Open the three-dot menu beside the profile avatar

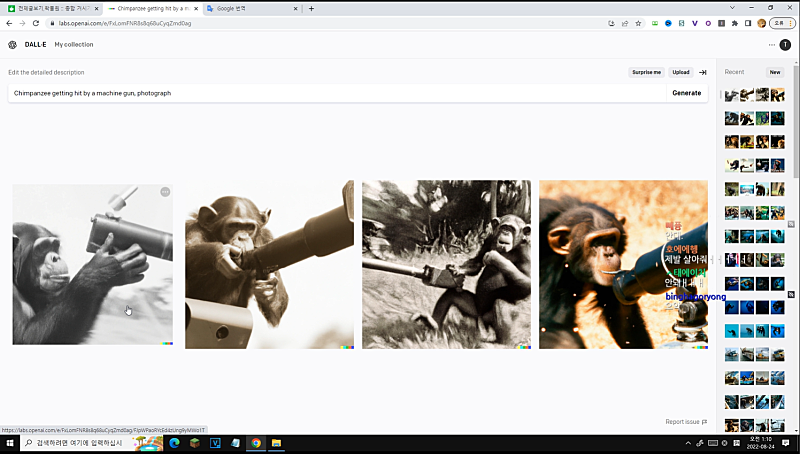click(x=771, y=45)
